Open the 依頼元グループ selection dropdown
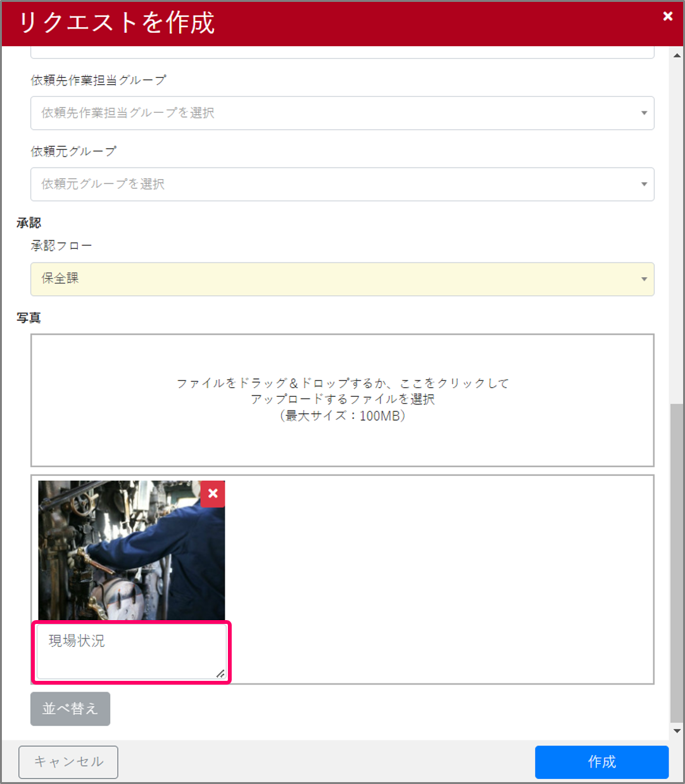685x784 pixels. 342,184
